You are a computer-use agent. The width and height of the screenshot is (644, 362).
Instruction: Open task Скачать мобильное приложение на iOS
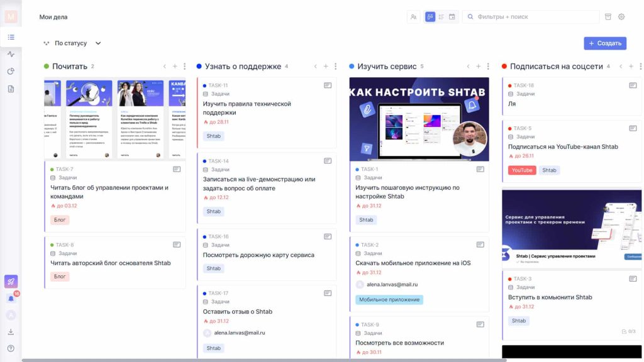[x=413, y=263]
